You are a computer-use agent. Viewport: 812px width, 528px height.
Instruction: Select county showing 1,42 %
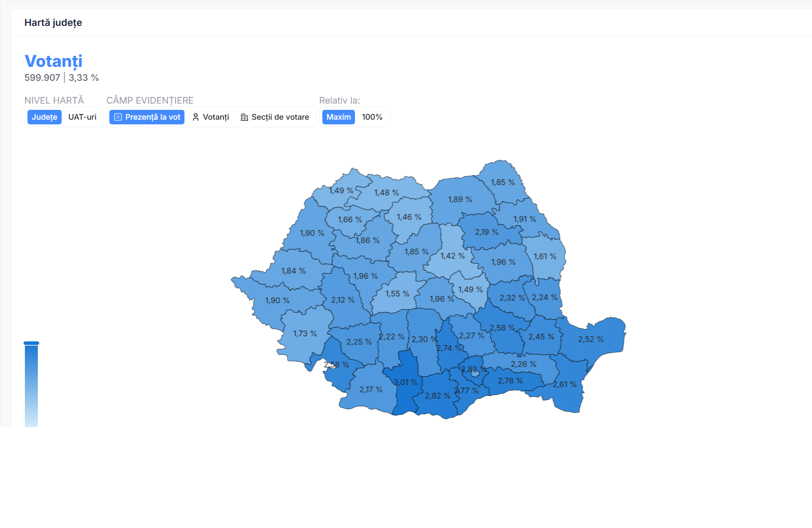(452, 256)
